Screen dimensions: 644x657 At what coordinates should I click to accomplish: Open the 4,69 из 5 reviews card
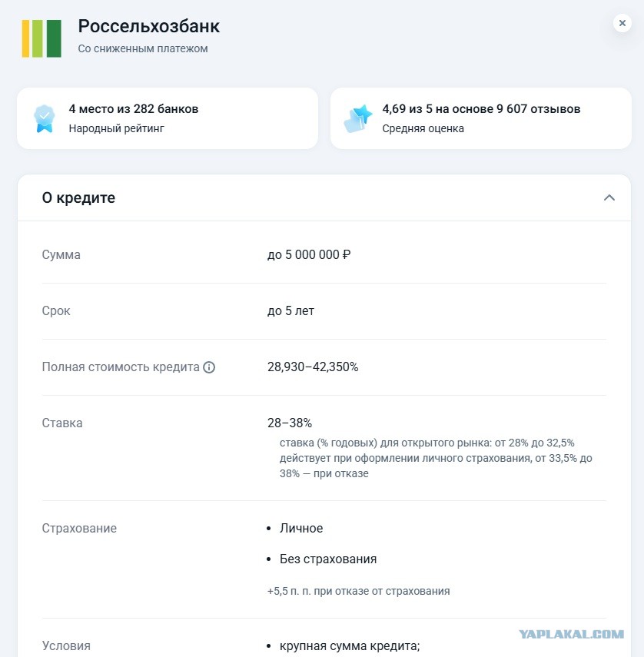[480, 118]
